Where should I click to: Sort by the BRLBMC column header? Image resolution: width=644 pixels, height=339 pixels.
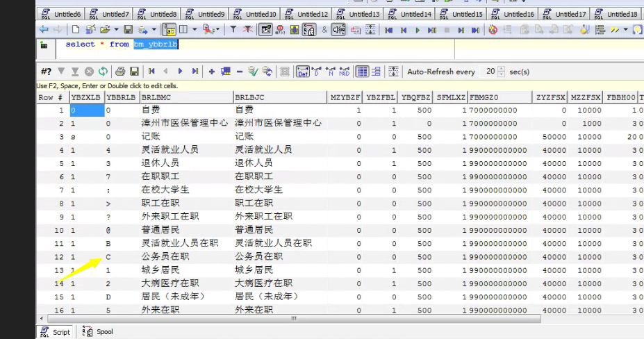tap(185, 97)
